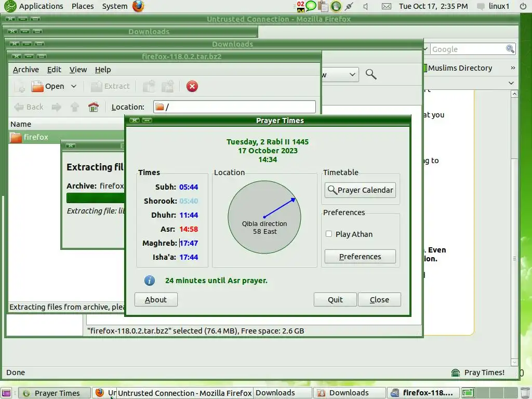The image size is (532, 399).
Task: Open the search engine dropdown beside Google
Action: point(425,49)
